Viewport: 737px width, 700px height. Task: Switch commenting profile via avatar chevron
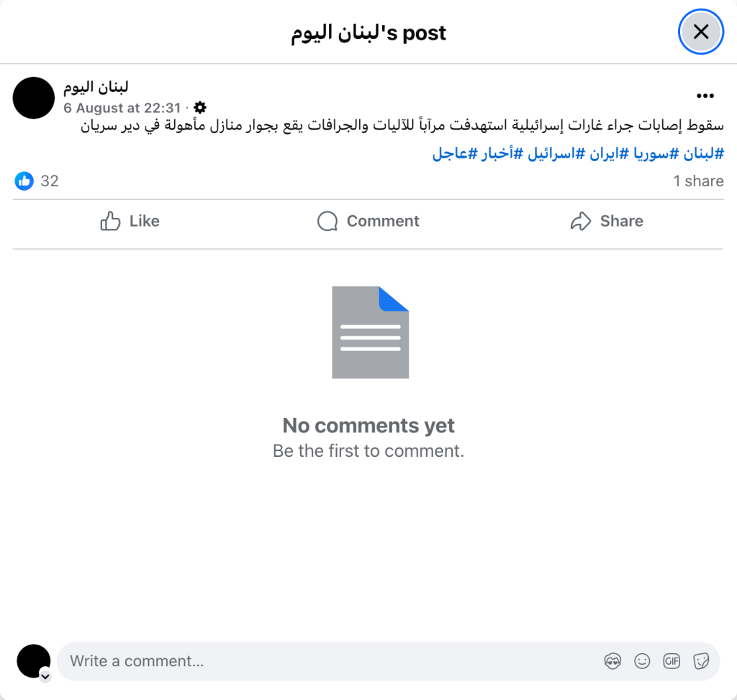[45, 676]
